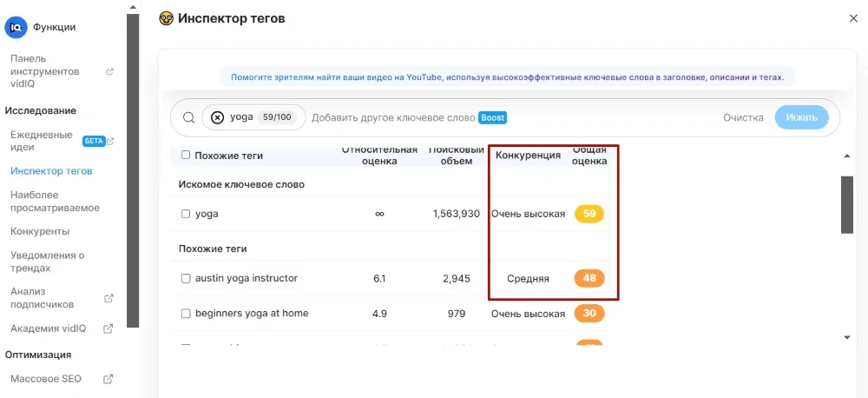The image size is (868, 398).
Task: Click the external link icon beside Панель инструментов vidIQ
Action: (109, 71)
